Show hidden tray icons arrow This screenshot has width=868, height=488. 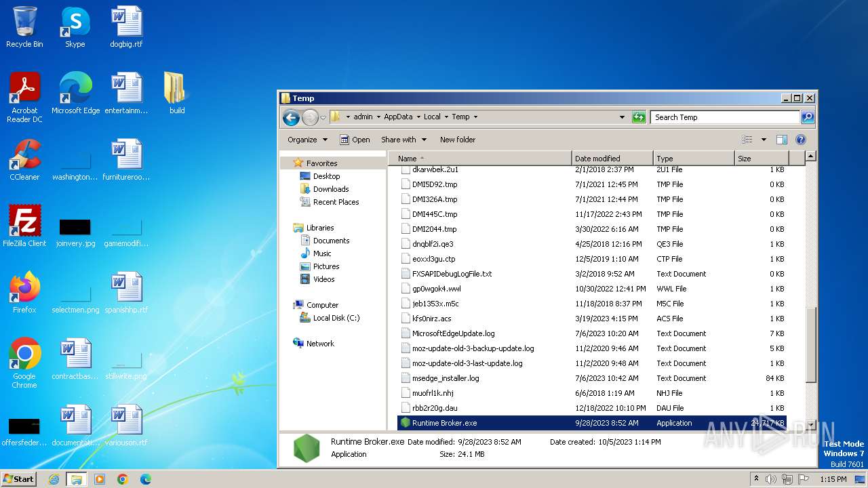point(756,479)
